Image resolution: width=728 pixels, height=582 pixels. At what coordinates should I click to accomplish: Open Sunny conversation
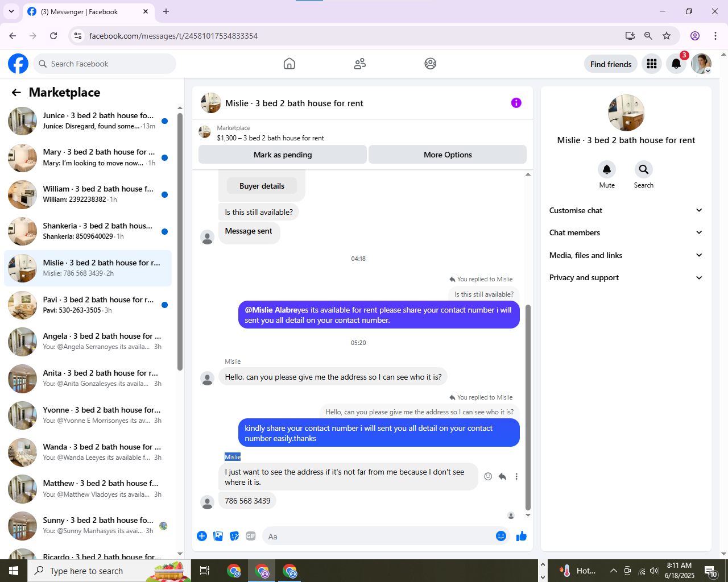[x=88, y=526]
